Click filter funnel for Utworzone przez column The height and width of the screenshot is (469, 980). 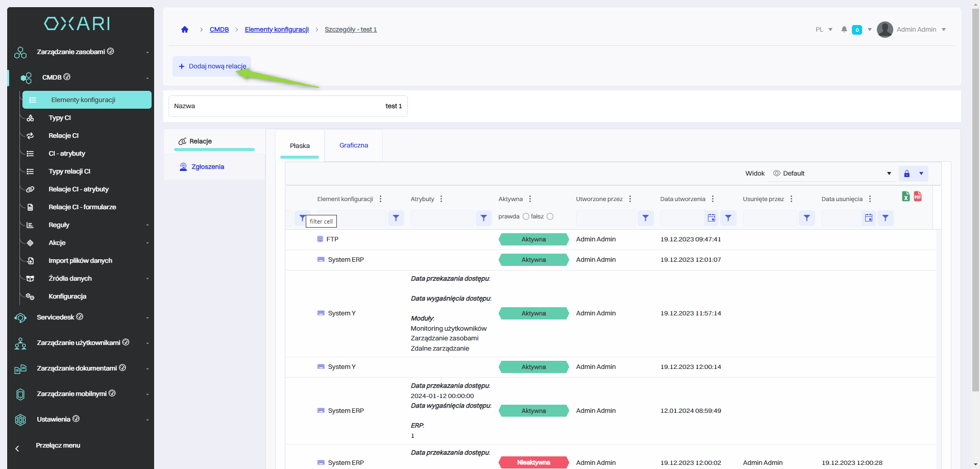tap(646, 218)
